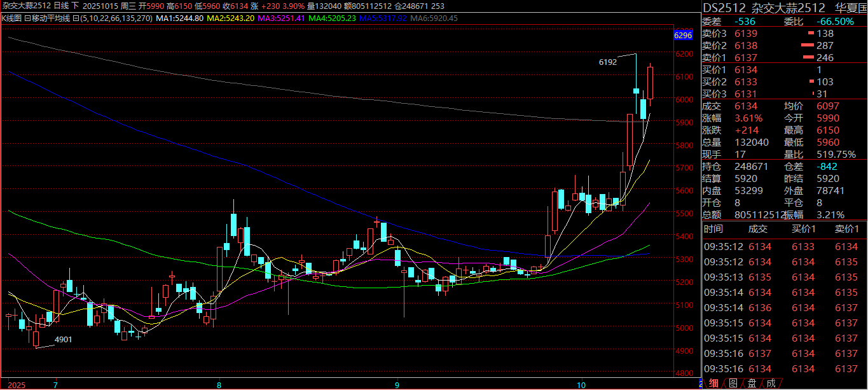Click the gray MA6:5920.45 label
This screenshot has height=390, width=868.
click(x=434, y=18)
